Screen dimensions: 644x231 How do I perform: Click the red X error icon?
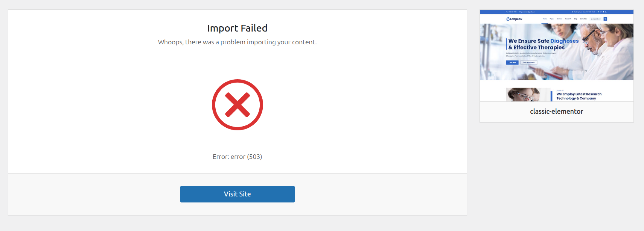(237, 105)
